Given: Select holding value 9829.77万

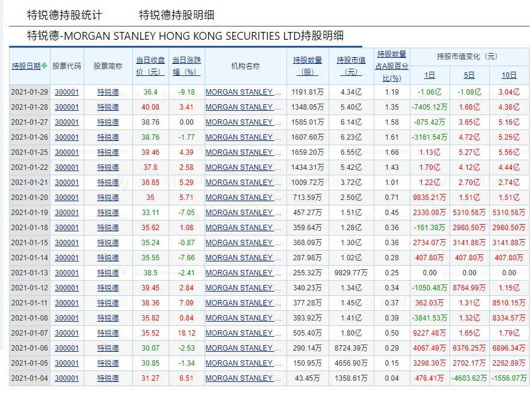Looking at the screenshot, I should click(x=351, y=273).
